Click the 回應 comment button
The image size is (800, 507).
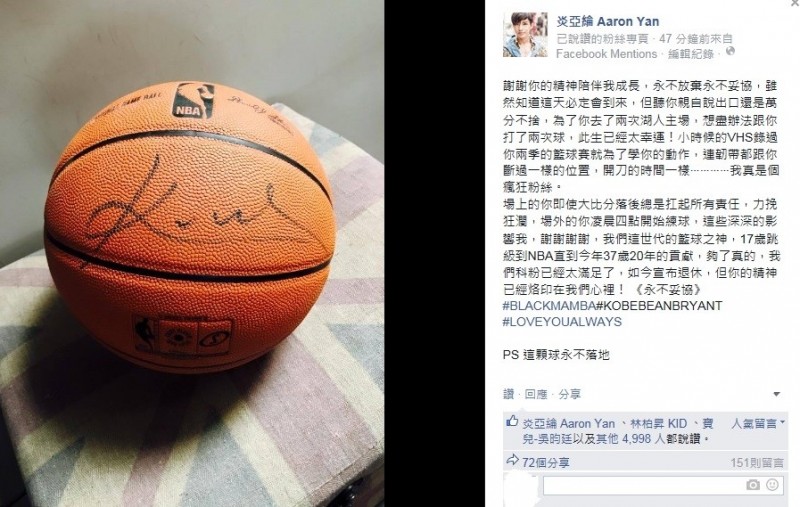coord(536,394)
